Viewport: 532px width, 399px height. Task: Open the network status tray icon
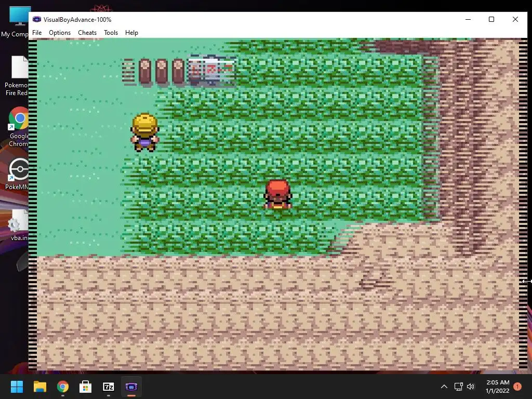click(x=458, y=387)
